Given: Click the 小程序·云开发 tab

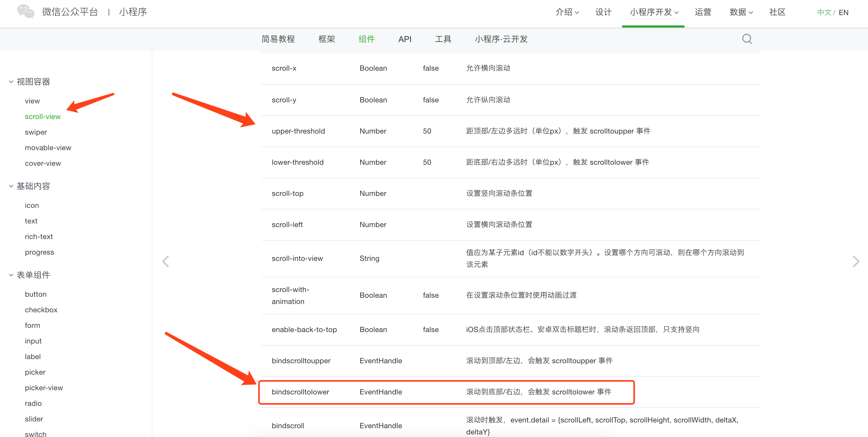Looking at the screenshot, I should coord(501,39).
